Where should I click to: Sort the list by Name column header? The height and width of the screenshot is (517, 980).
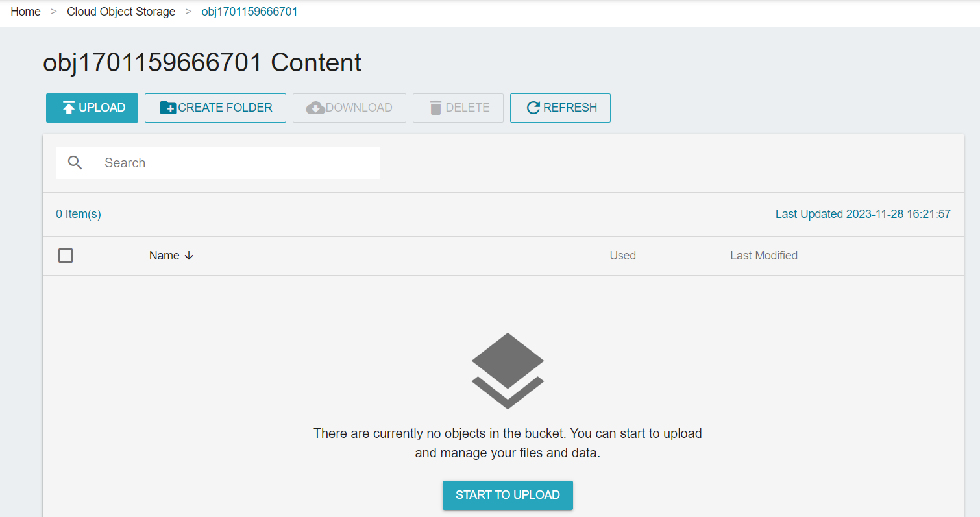point(164,256)
